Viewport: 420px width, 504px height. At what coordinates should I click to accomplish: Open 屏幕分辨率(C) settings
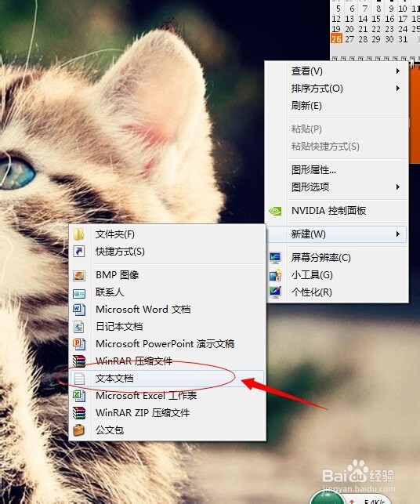pyautogui.click(x=336, y=257)
